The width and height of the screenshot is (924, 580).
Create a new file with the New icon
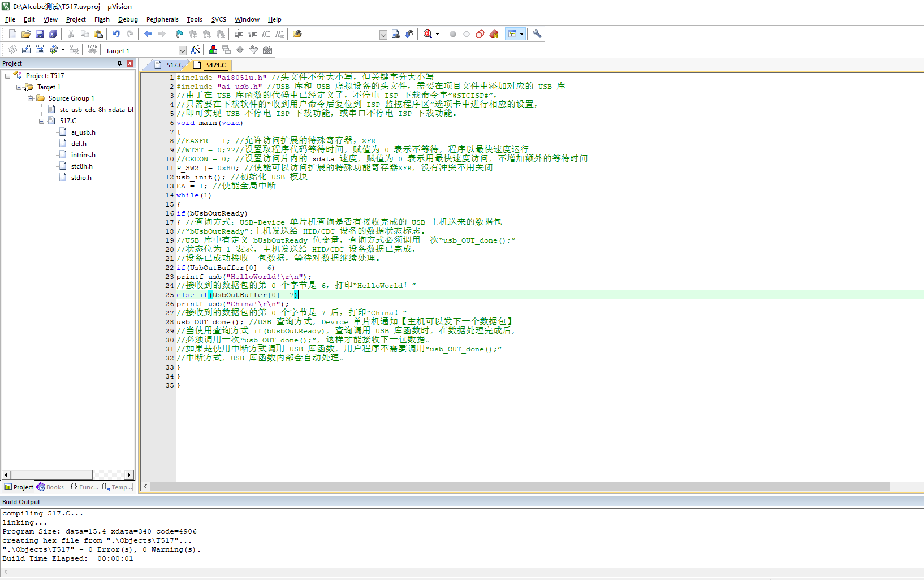coord(12,34)
